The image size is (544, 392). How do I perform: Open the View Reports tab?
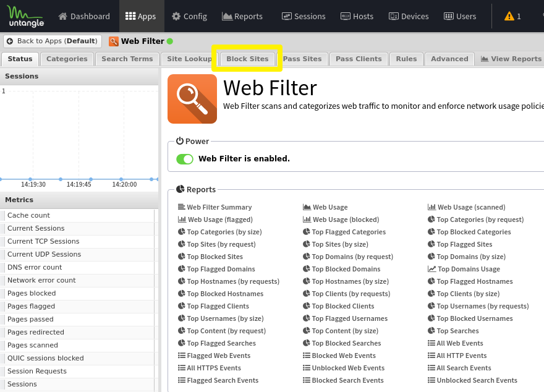click(x=511, y=59)
